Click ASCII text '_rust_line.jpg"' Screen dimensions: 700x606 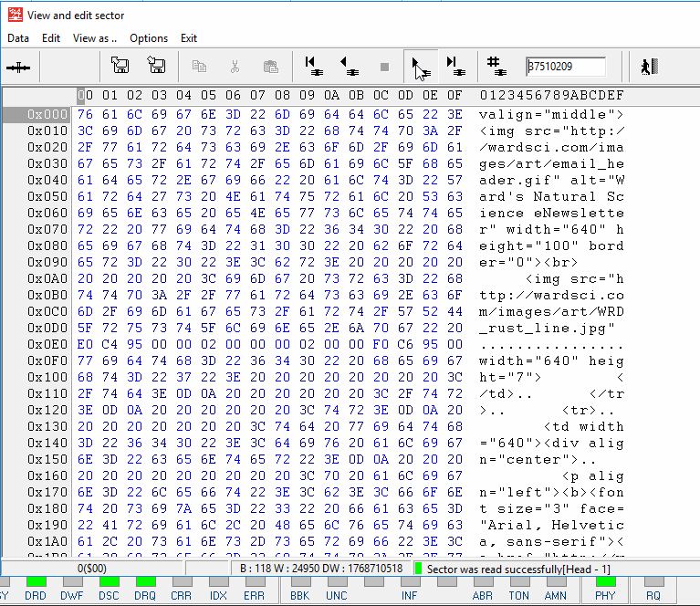[x=548, y=329]
